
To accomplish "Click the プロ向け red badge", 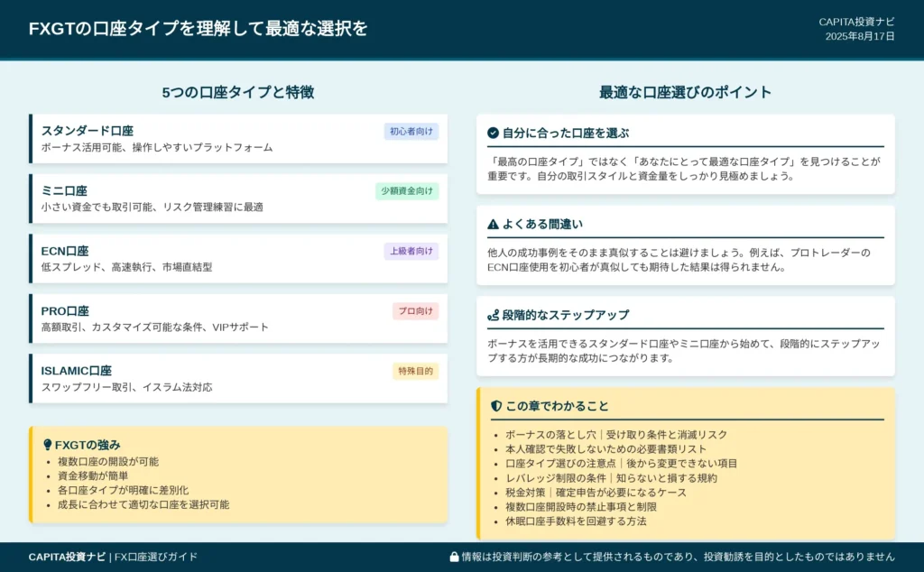I will click(415, 311).
